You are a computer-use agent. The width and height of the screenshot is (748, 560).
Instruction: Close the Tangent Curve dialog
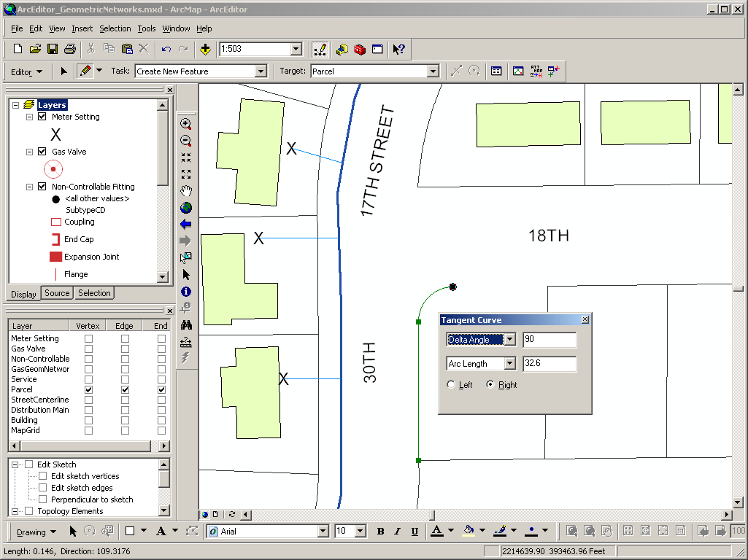click(585, 319)
